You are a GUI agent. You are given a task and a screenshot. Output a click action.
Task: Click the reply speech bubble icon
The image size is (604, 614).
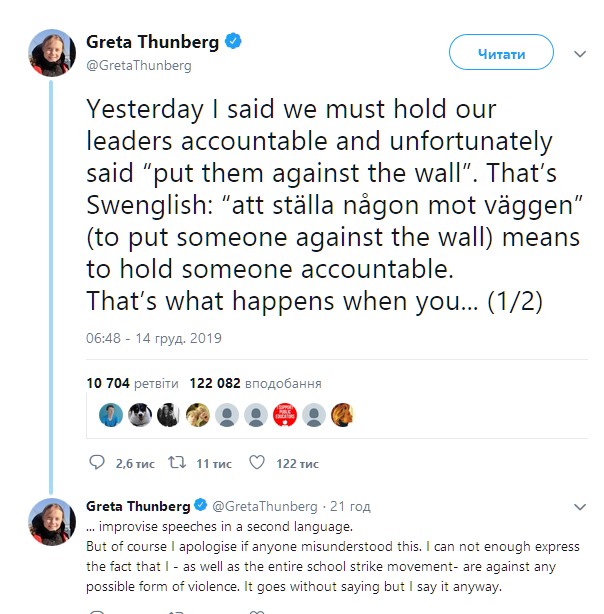click(x=97, y=463)
